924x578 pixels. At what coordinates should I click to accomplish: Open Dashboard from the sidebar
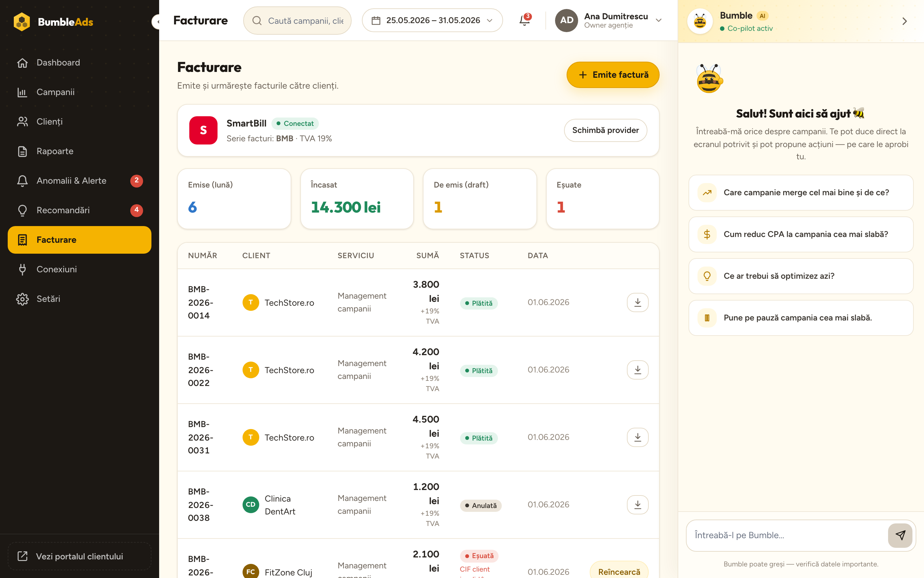[x=80, y=63]
